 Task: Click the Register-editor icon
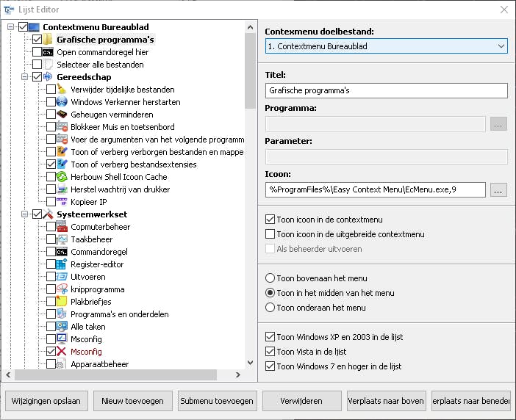(x=62, y=264)
